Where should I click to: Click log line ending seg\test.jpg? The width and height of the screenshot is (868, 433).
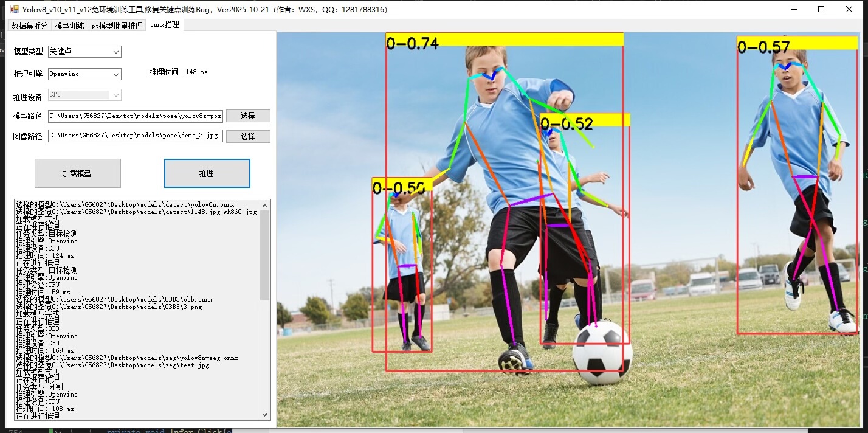pyautogui.click(x=112, y=365)
